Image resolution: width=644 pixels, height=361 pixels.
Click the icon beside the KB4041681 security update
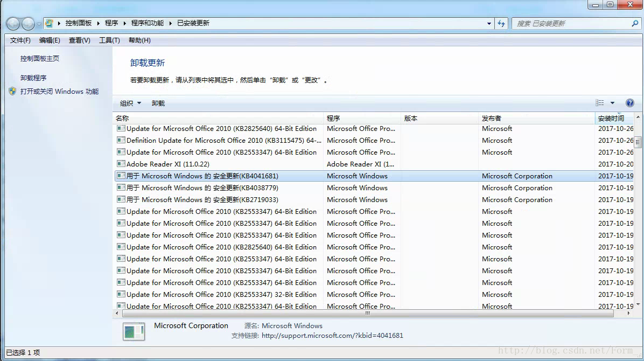coord(121,176)
